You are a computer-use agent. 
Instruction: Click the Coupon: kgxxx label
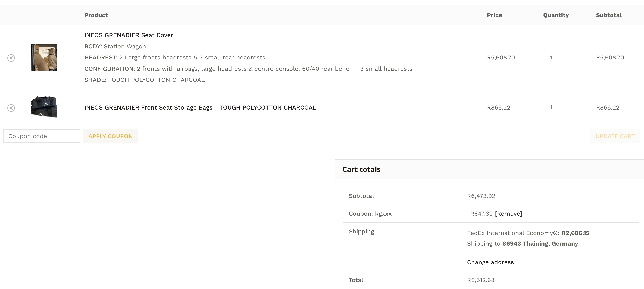(370, 214)
